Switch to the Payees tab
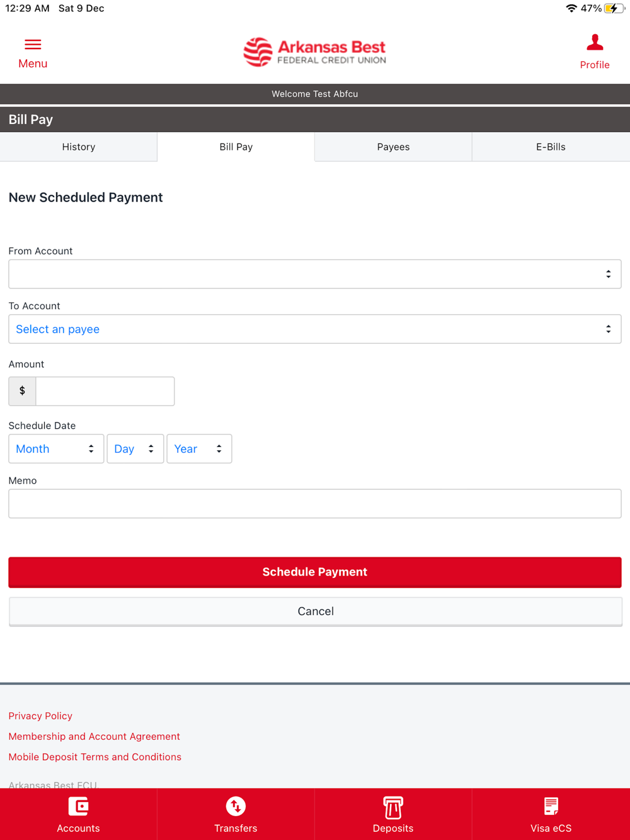The width and height of the screenshot is (630, 840). (x=393, y=147)
